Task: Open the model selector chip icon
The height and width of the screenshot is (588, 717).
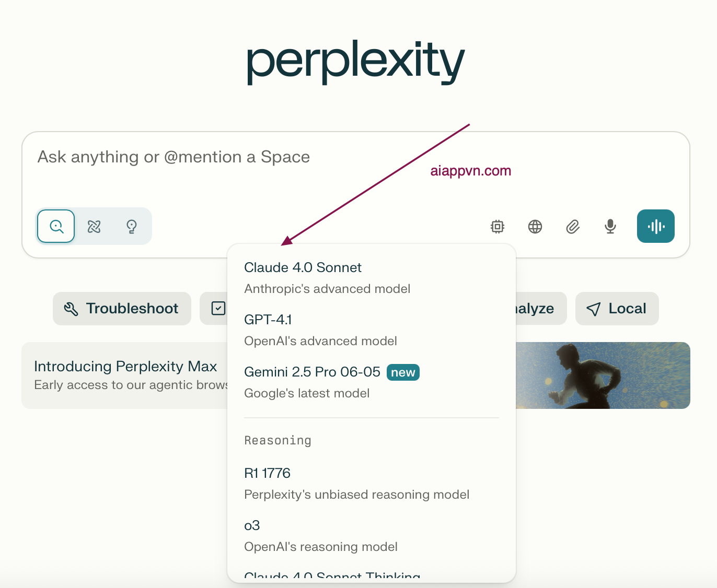Action: point(498,226)
